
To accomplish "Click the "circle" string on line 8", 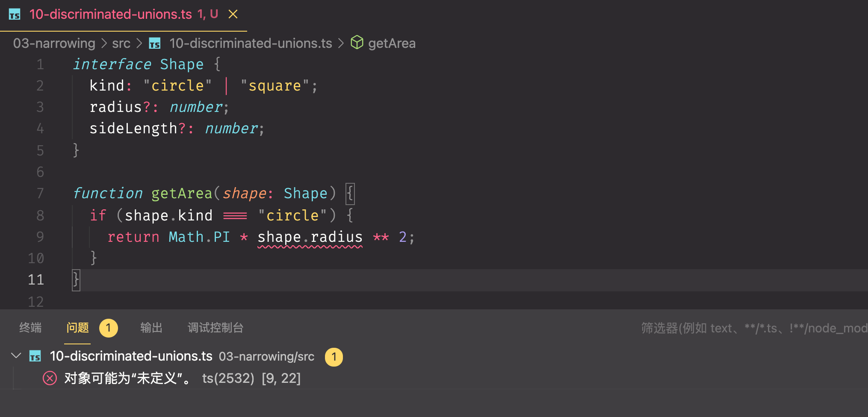I will click(x=292, y=215).
